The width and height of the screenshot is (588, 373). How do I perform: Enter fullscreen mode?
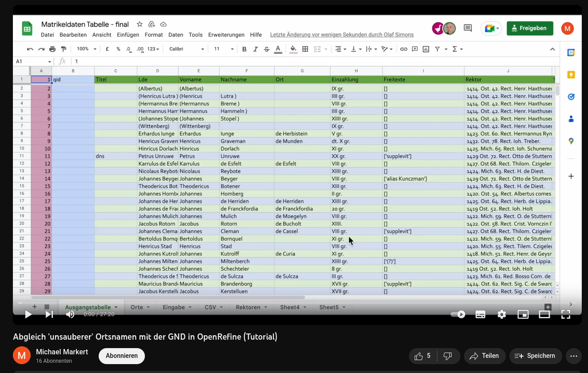pyautogui.click(x=565, y=314)
